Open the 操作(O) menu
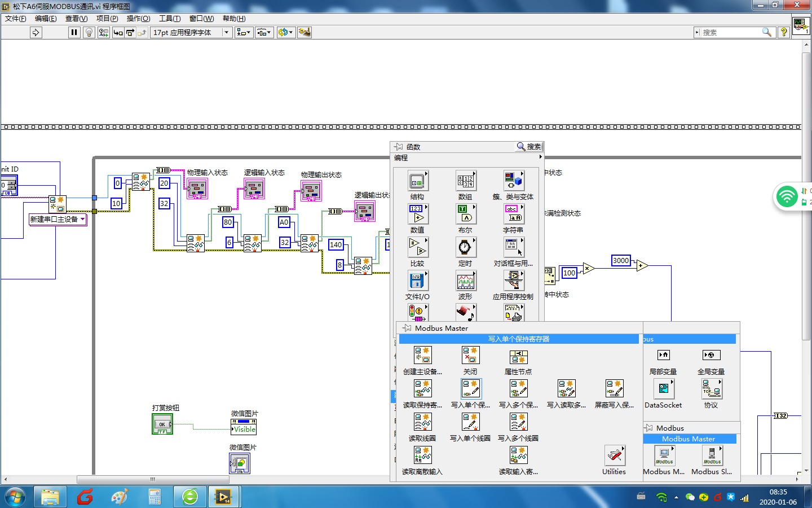 pos(138,19)
